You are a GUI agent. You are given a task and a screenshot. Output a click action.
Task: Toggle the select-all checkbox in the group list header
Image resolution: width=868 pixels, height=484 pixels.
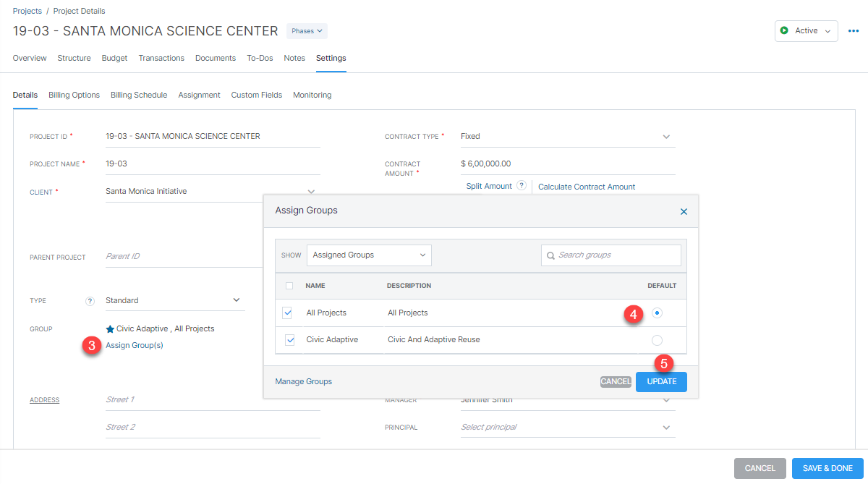[x=289, y=286]
